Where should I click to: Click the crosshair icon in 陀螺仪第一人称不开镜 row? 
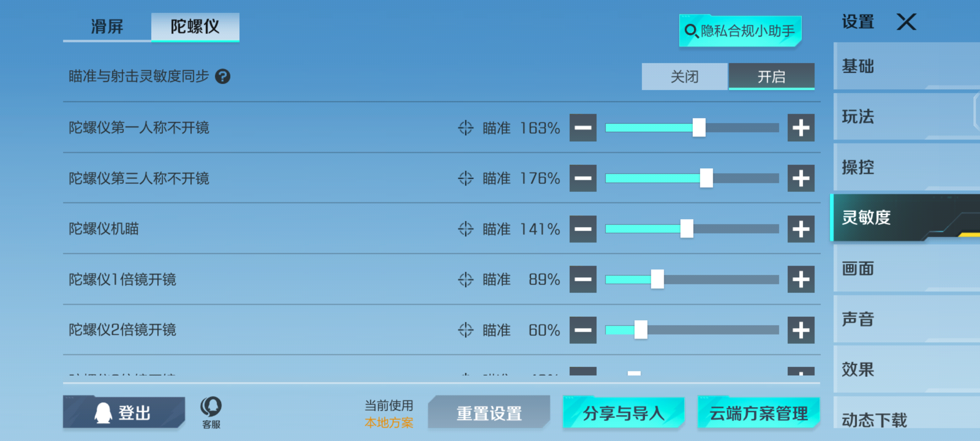(465, 128)
